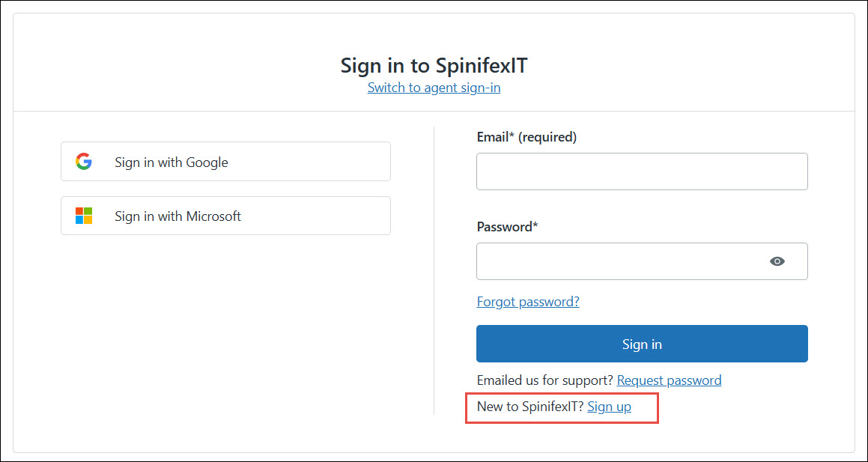This screenshot has height=462, width=868.
Task: Click the Email* (required) field label
Action: click(526, 137)
